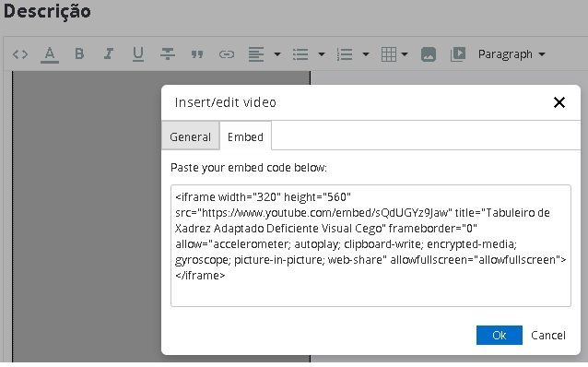Toggle italic formatting
Viewport: 588px width, 367px height.
(109, 54)
